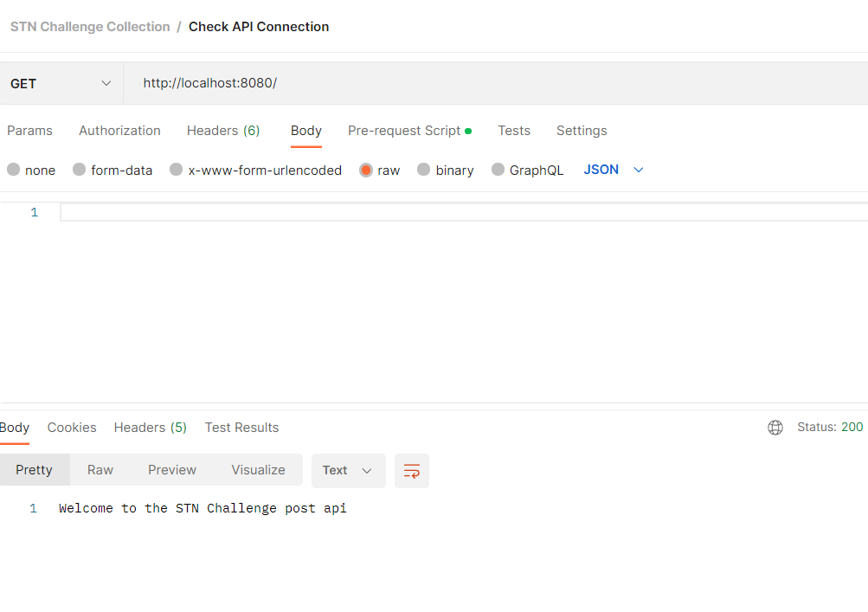
Task: Select the Pretty response view
Action: point(35,470)
